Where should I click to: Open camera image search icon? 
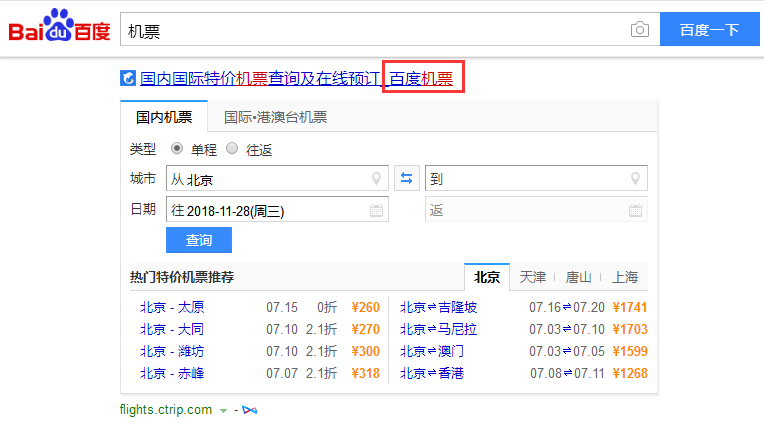(640, 30)
